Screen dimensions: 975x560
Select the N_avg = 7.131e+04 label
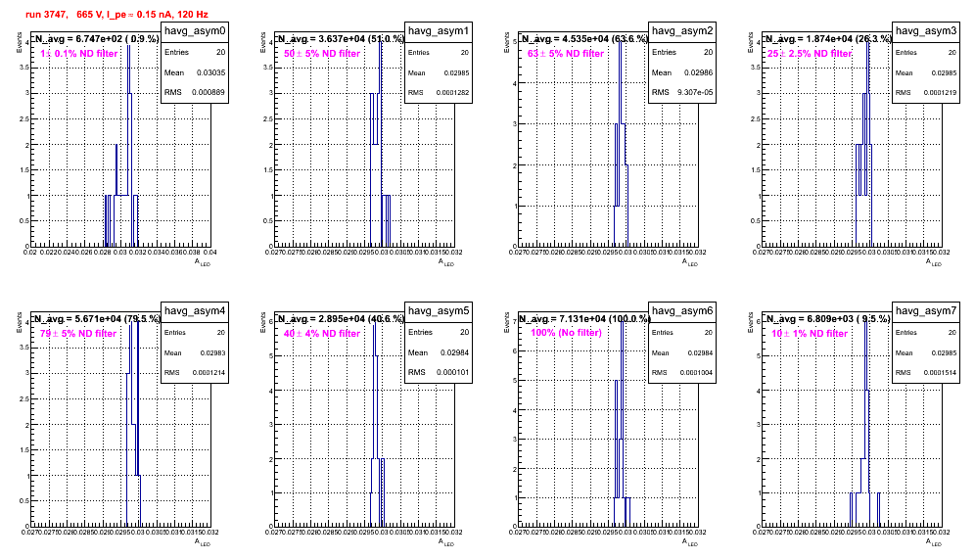(584, 318)
